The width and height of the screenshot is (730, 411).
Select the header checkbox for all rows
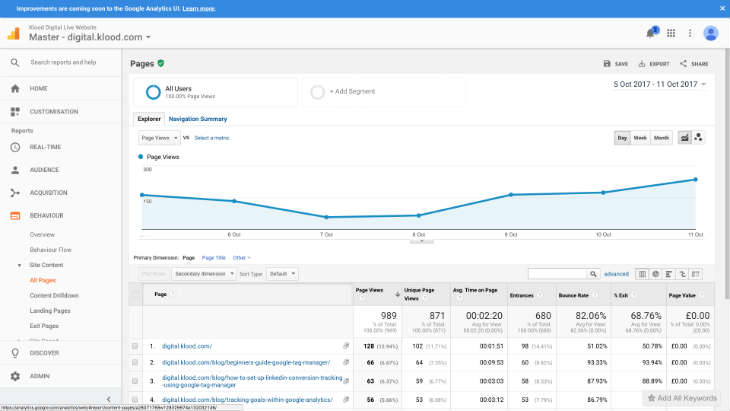tap(135, 294)
